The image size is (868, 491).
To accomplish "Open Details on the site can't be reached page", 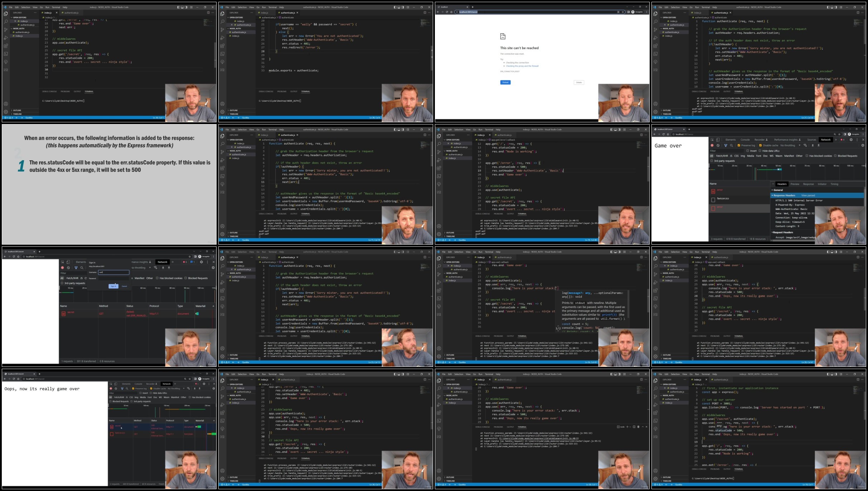I will (579, 82).
